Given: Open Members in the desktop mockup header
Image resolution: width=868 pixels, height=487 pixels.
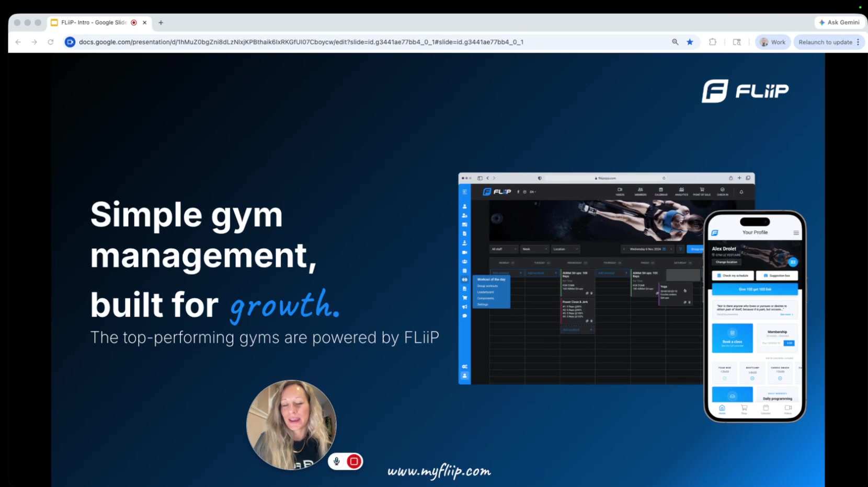Looking at the screenshot, I should click(x=640, y=192).
